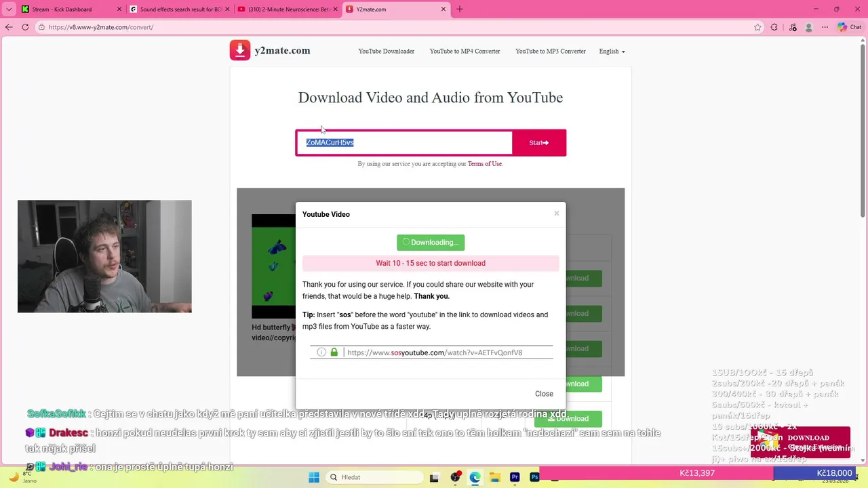Click the y2mate.com site title
The image size is (868, 488).
click(x=282, y=50)
